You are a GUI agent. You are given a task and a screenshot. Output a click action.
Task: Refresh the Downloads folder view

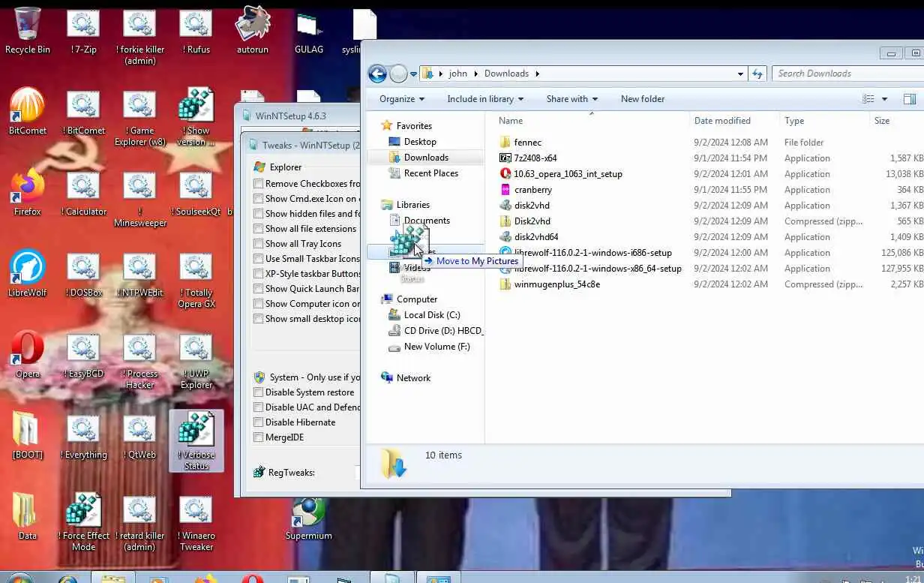(757, 74)
